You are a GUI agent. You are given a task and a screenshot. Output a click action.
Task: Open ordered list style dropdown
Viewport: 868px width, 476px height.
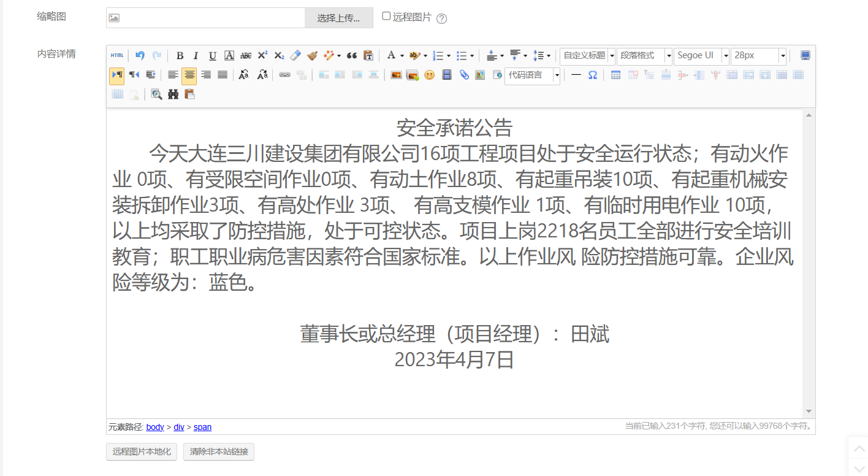point(449,56)
